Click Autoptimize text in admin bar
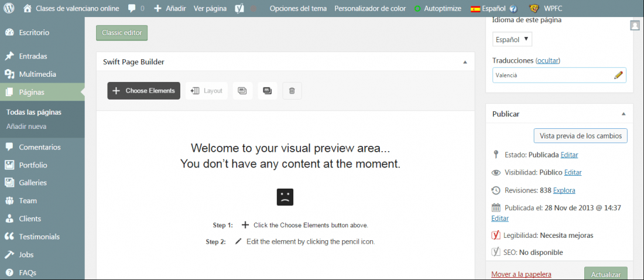The image size is (644, 280). coord(443,8)
